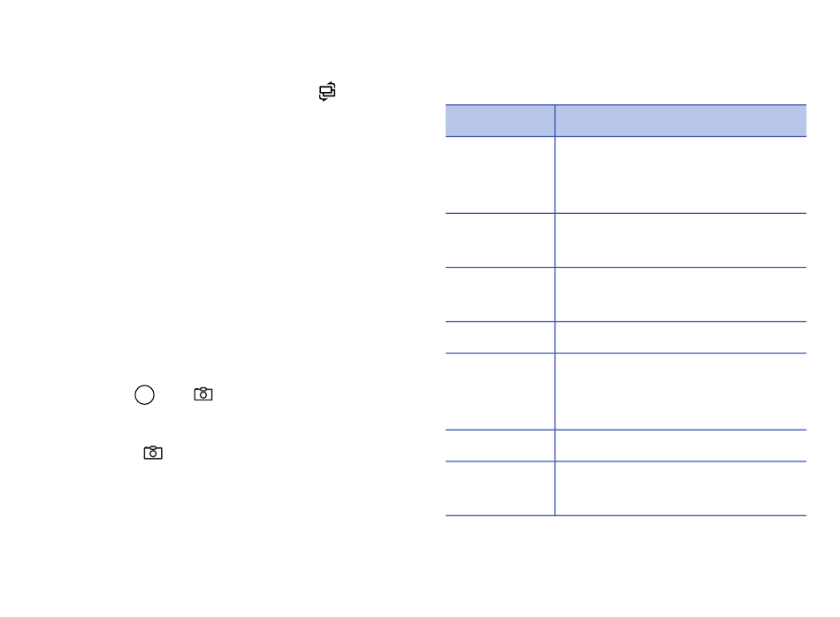Click the narrow-column cell in the last table row
This screenshot has width=840, height=617.
pyautogui.click(x=500, y=489)
